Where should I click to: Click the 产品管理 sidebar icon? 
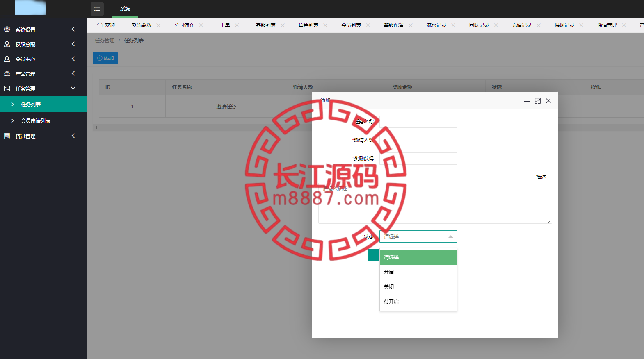[x=7, y=74]
